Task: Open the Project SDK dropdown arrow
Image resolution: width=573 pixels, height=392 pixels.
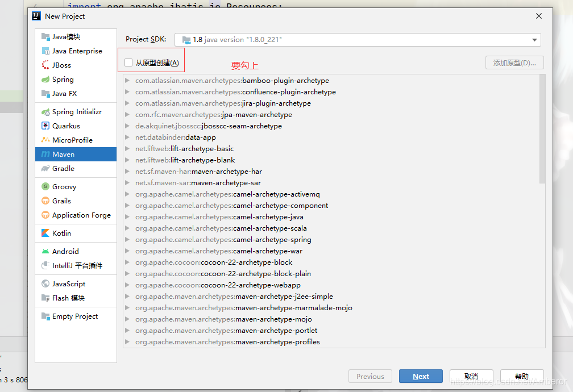Action: click(534, 40)
